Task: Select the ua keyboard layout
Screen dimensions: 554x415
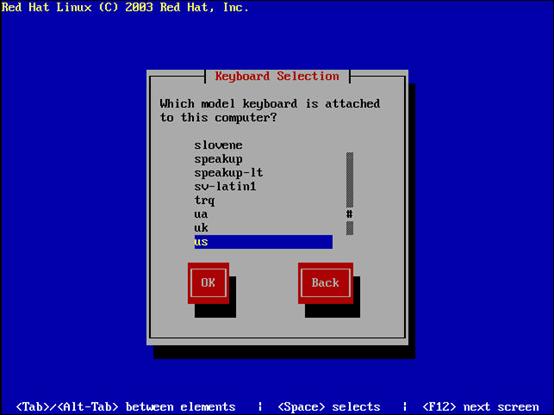Action: pyautogui.click(x=263, y=214)
